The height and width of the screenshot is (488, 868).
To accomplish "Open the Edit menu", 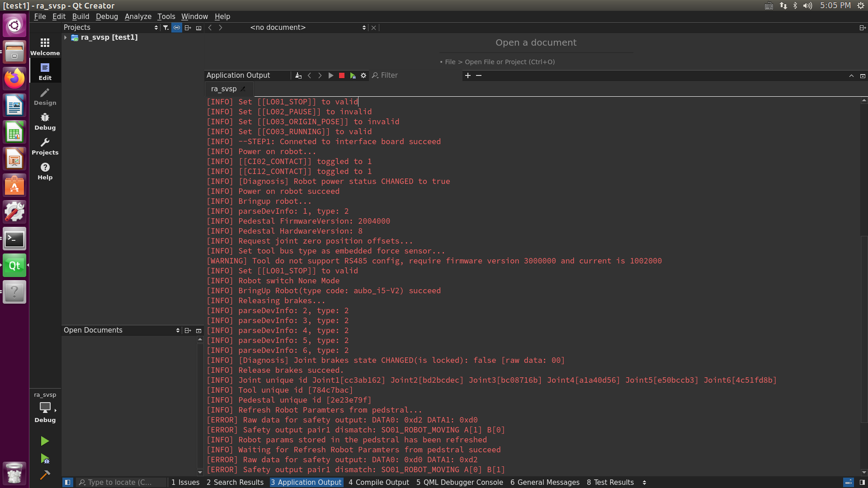I will pos(59,16).
